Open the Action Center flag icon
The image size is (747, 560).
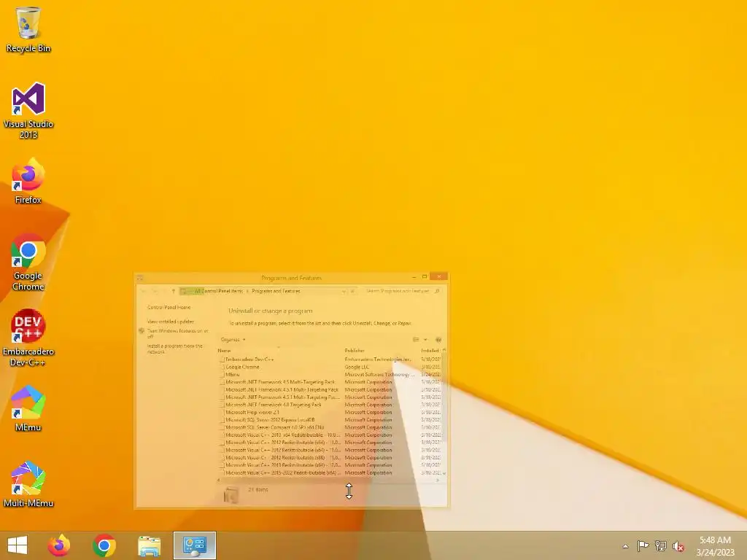pyautogui.click(x=643, y=545)
